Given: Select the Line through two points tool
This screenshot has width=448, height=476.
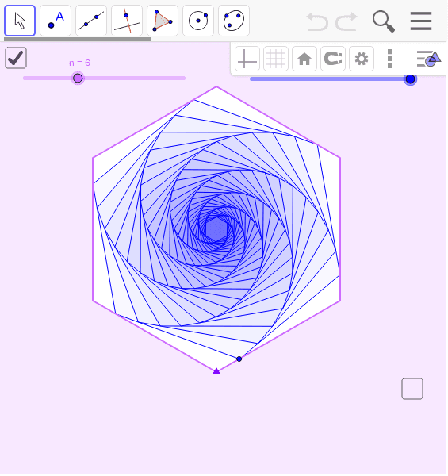Looking at the screenshot, I should coord(91,21).
